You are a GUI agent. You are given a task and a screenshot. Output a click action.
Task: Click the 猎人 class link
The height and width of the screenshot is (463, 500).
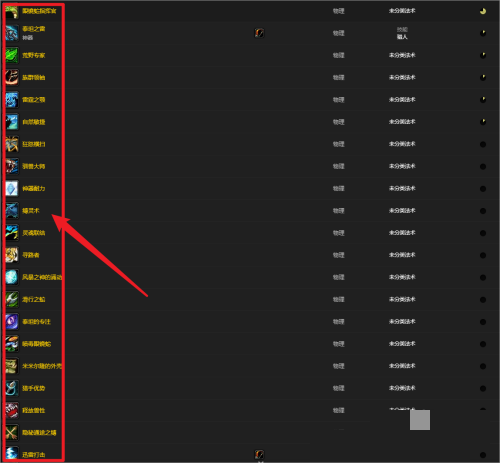tap(402, 37)
